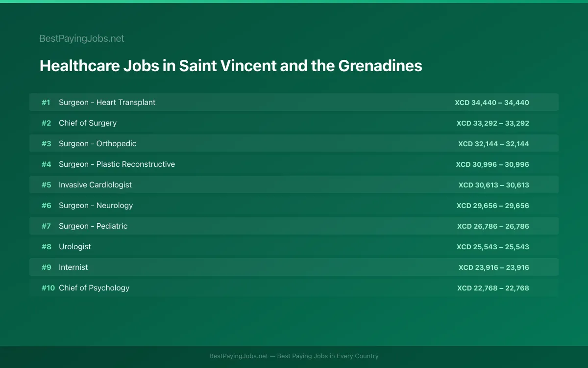Select the Surgeon - Orthopedic job title

coord(98,144)
